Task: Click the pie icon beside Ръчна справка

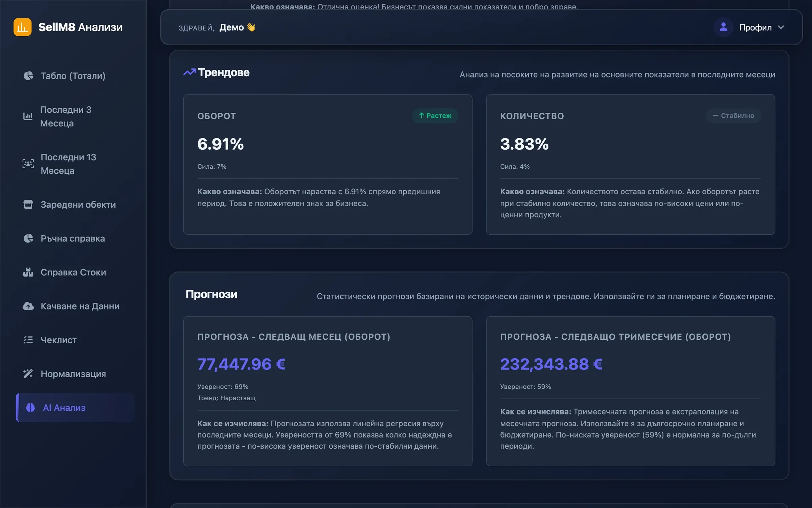Action: [x=28, y=238]
